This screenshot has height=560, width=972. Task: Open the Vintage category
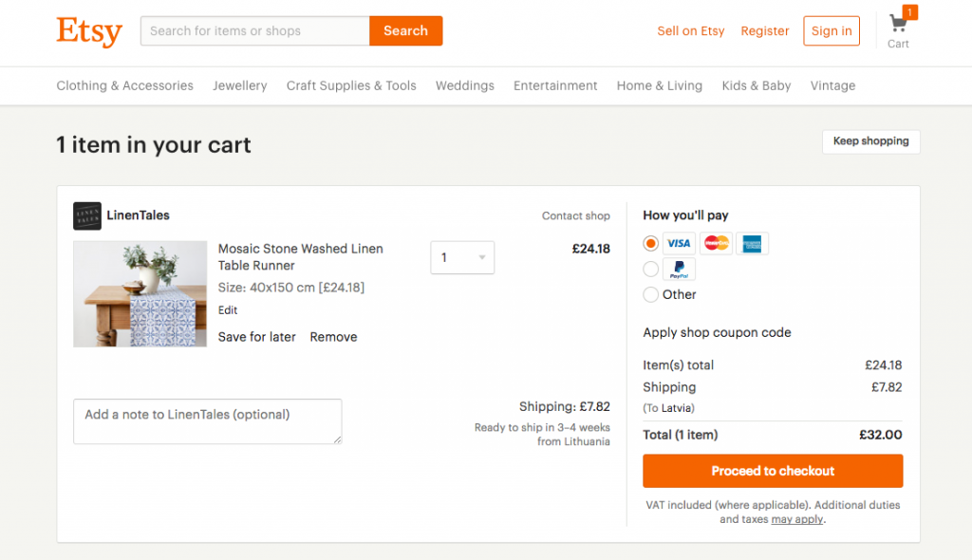(x=832, y=85)
